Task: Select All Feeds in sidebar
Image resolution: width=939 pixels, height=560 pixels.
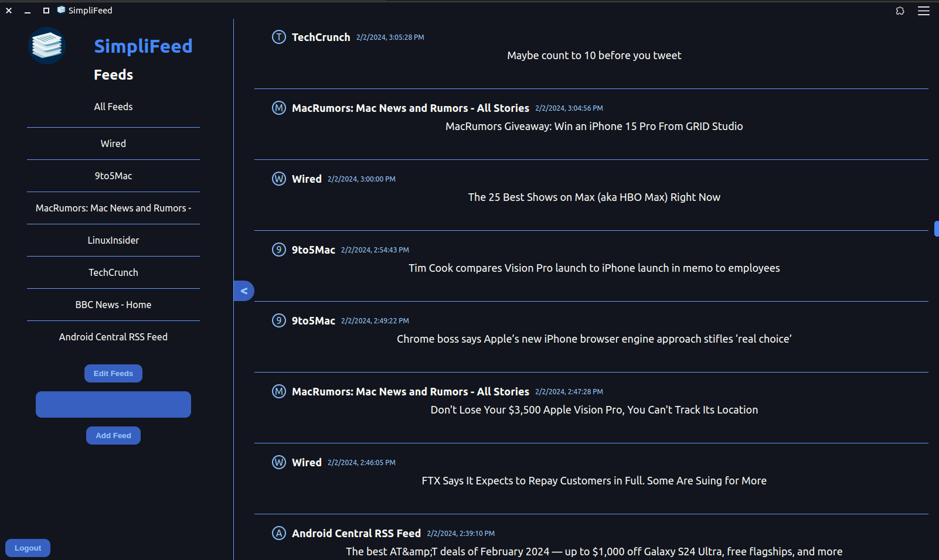Action: click(113, 107)
